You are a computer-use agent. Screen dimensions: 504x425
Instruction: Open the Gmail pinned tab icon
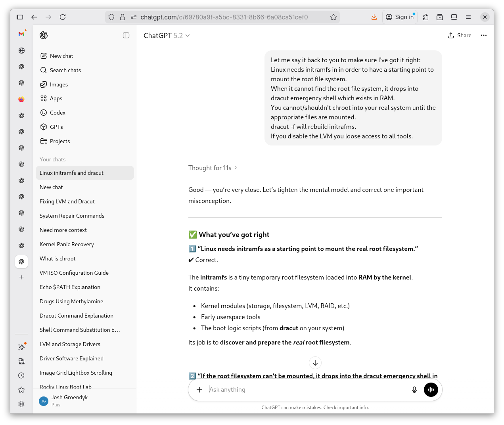click(x=21, y=34)
